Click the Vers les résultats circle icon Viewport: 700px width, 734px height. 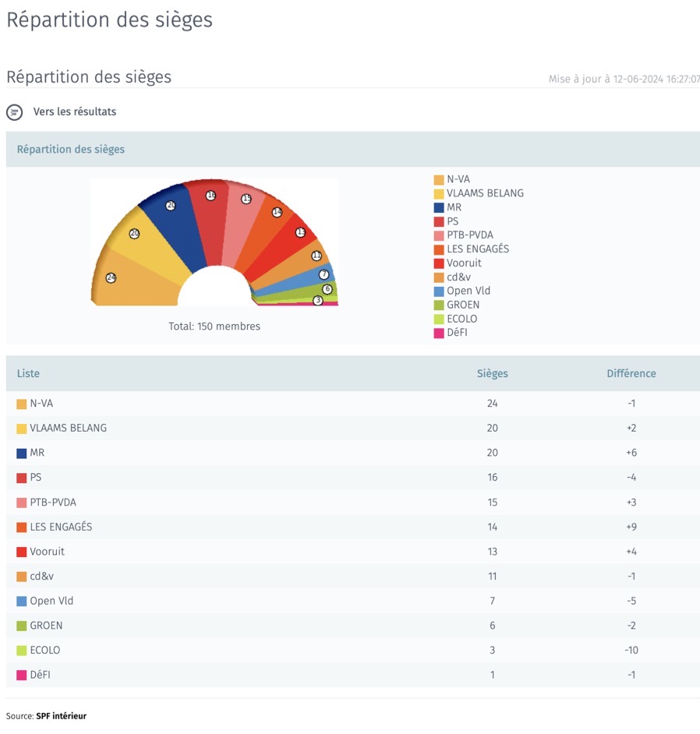coord(15,112)
